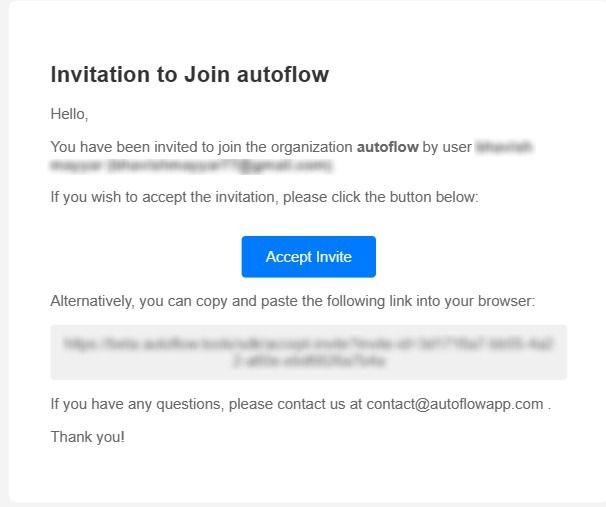Select the "Invitation to Join autoflow" heading

tap(189, 75)
